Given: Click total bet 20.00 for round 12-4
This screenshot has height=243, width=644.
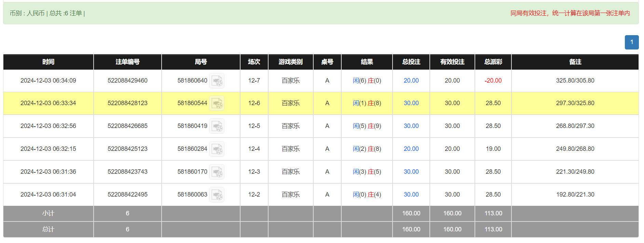Looking at the screenshot, I should point(411,149).
